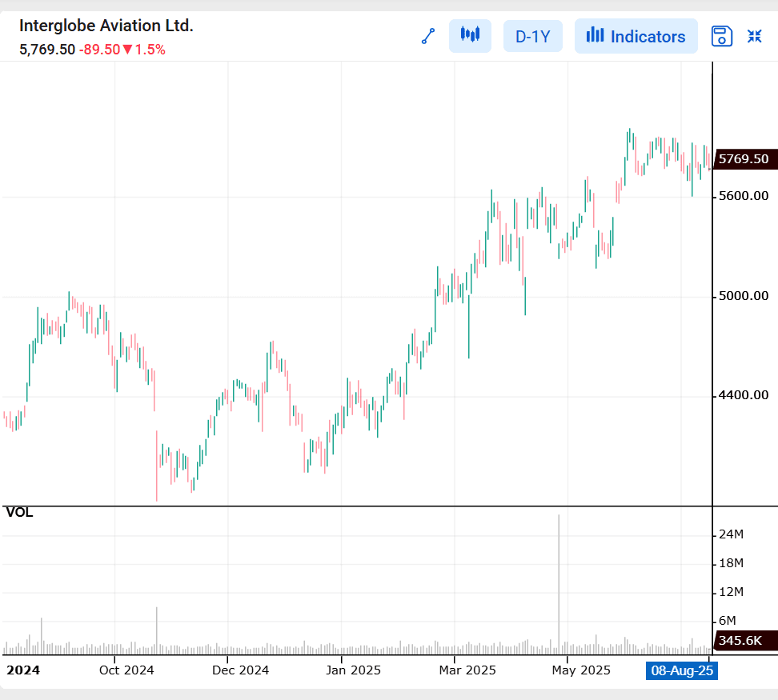Click the VOL pane label
The width and height of the screenshot is (778, 700).
[x=19, y=513]
